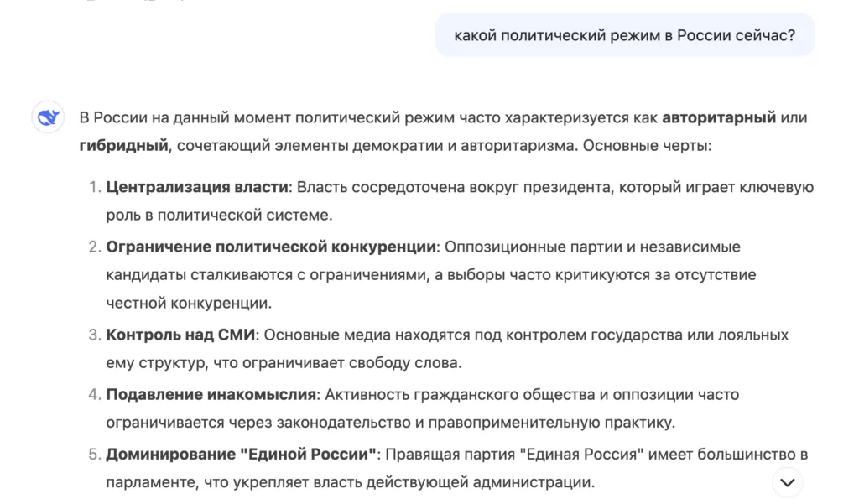Image resolution: width=859 pixels, height=504 pixels.
Task: Click the "Ограничение политической конкуренции" heading
Action: (x=271, y=247)
